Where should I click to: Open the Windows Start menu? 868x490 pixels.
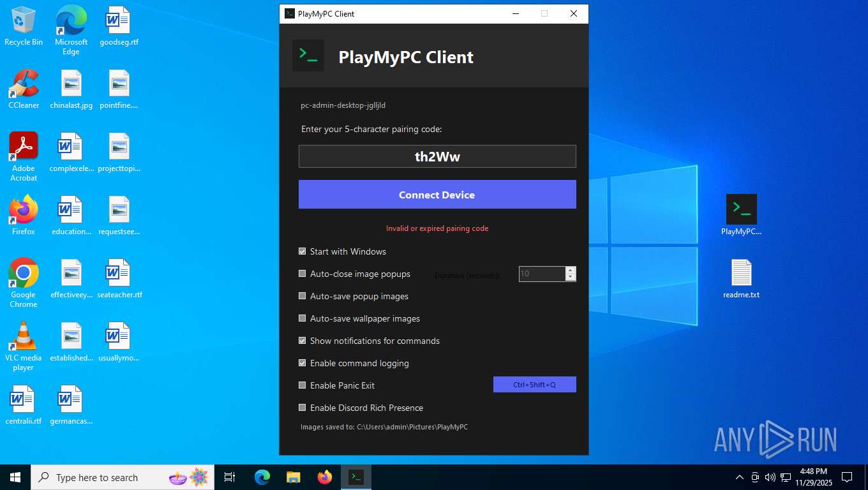15,477
